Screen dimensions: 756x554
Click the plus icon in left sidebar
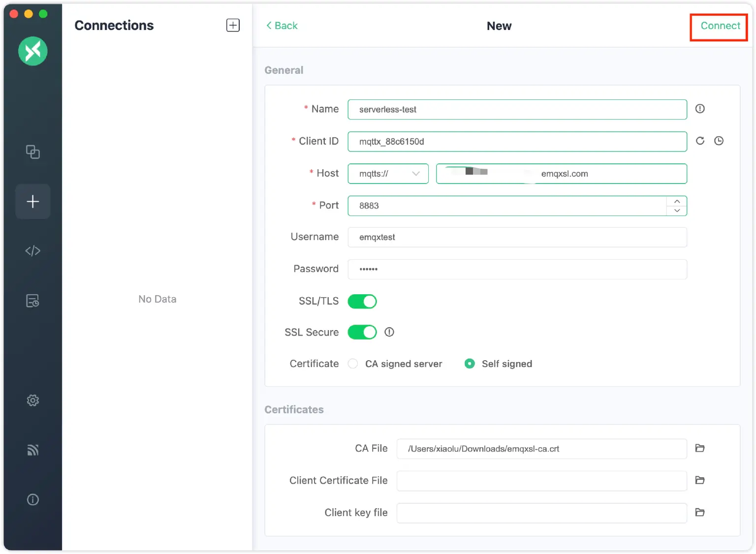pyautogui.click(x=32, y=201)
